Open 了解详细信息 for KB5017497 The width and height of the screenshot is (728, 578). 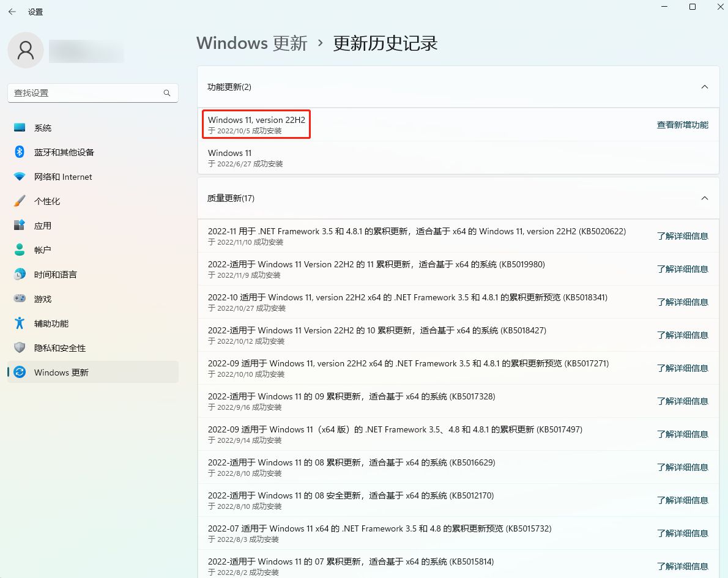pyautogui.click(x=683, y=434)
